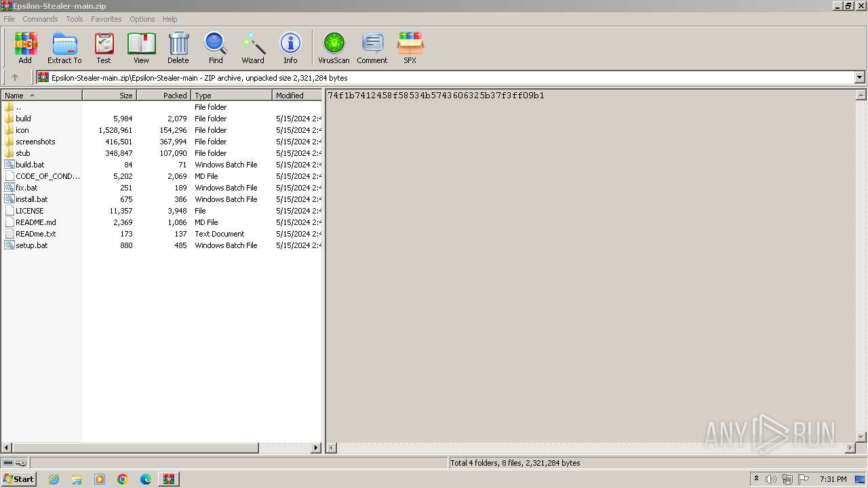The width and height of the screenshot is (868, 488).
Task: Click the archive path address field
Action: 445,77
